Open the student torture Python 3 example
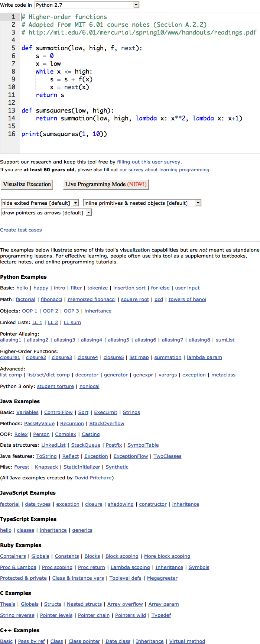Viewport: 260px width, 644px height. 55,386
